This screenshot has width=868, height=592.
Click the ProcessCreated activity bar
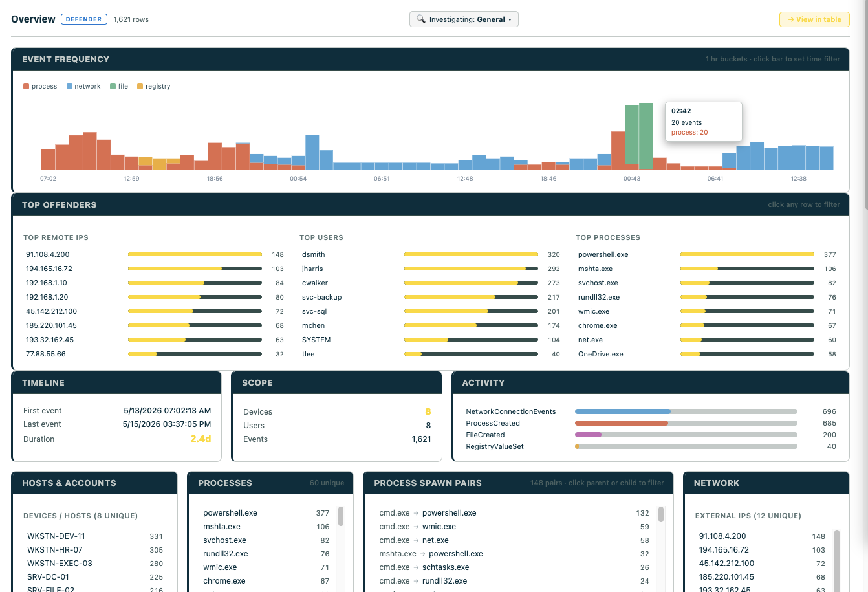coord(686,423)
